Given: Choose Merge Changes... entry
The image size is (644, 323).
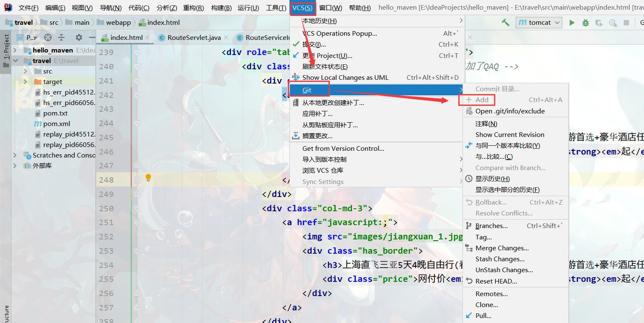Looking at the screenshot, I should (x=515, y=248).
